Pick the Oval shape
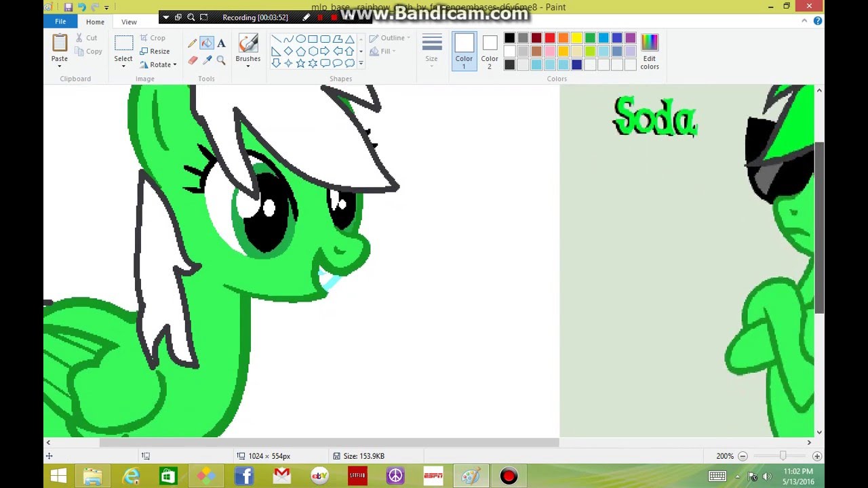 point(300,39)
